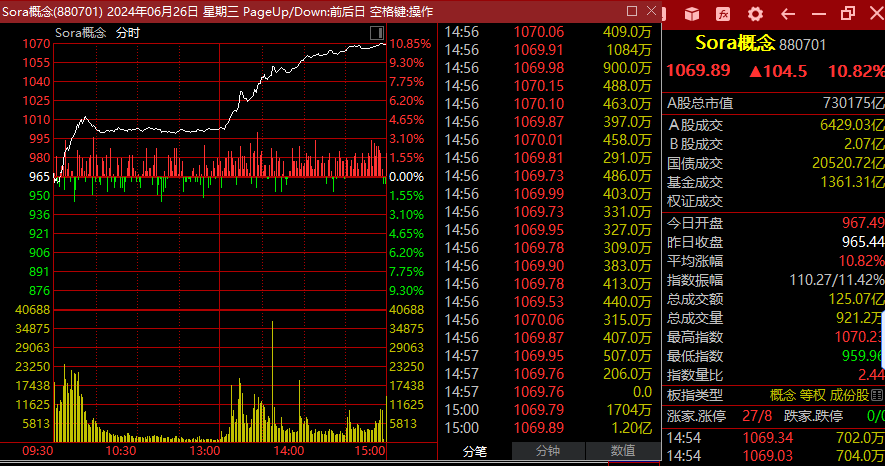Toggle the chart side panel layout icon
This screenshot has width=885, height=466.
click(x=848, y=14)
